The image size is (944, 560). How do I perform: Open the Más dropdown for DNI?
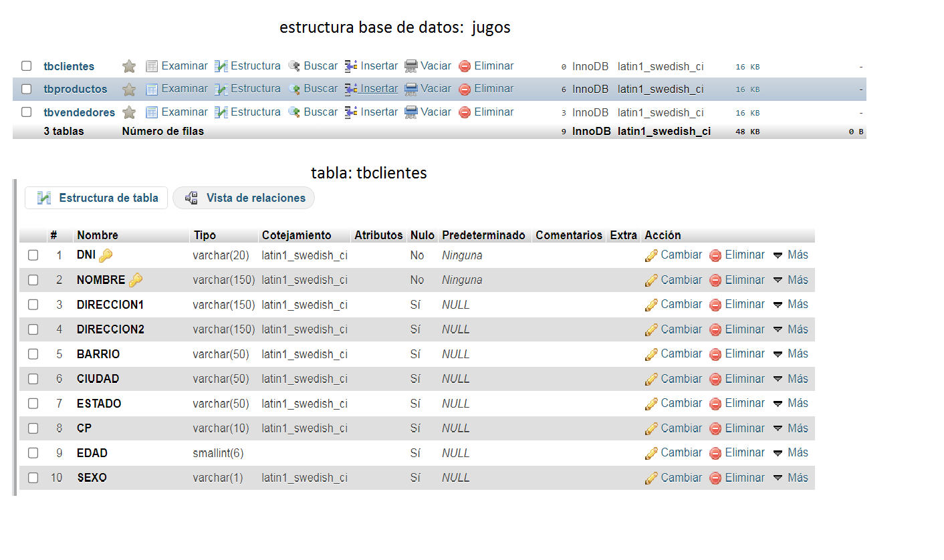pyautogui.click(x=790, y=255)
